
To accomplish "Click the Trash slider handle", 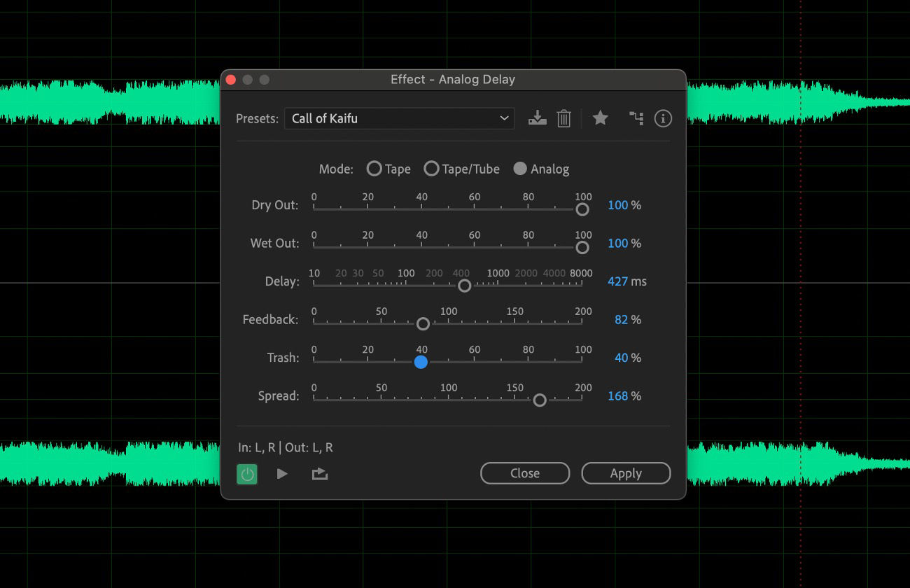I will tap(421, 362).
